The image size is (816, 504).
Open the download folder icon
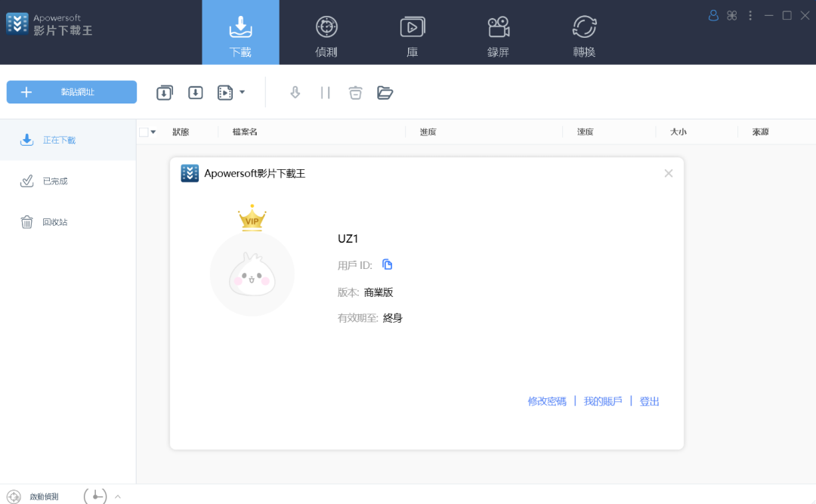click(x=385, y=93)
